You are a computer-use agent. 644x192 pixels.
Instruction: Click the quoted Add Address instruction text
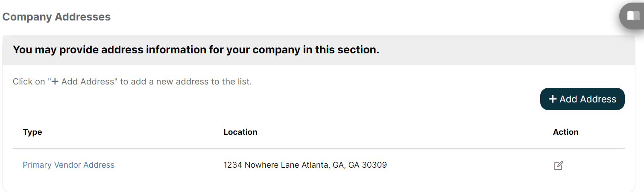click(83, 81)
